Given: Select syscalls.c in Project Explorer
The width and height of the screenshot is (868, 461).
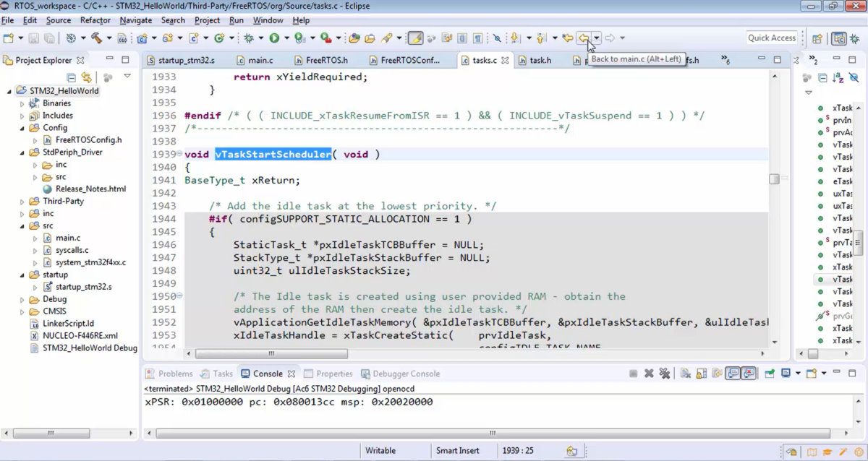Looking at the screenshot, I should click(x=72, y=250).
